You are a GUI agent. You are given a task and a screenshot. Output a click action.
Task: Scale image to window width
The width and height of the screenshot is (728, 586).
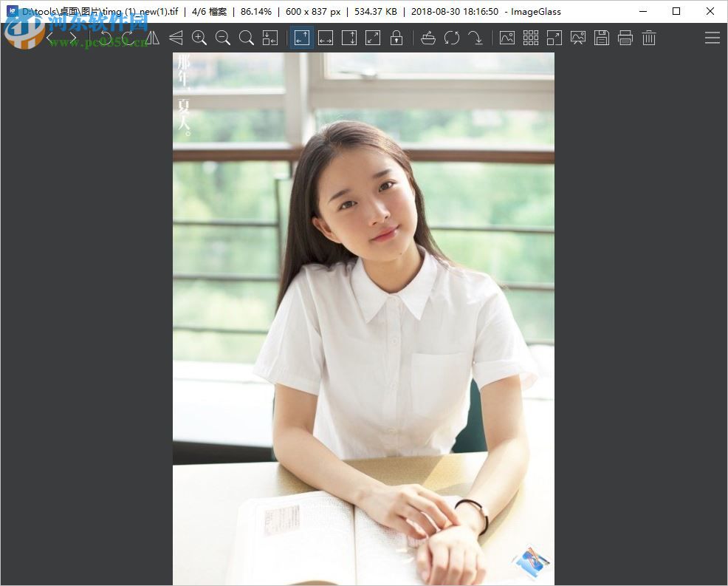point(326,38)
